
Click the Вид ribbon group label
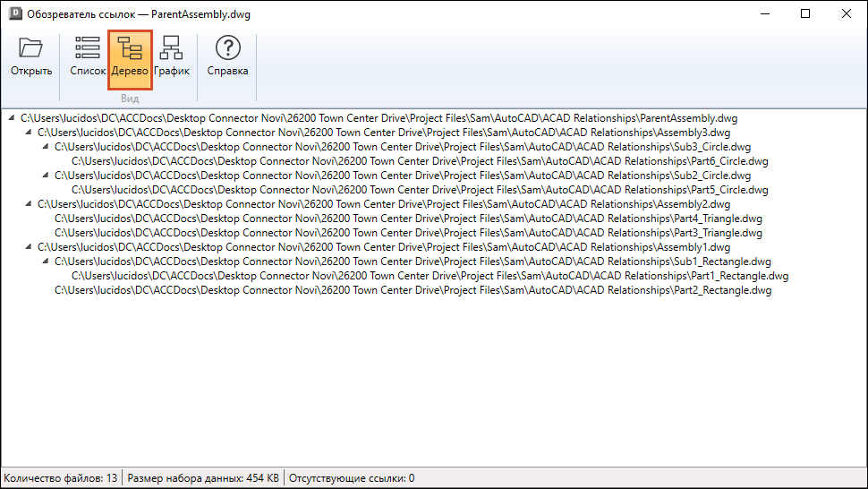tap(130, 99)
